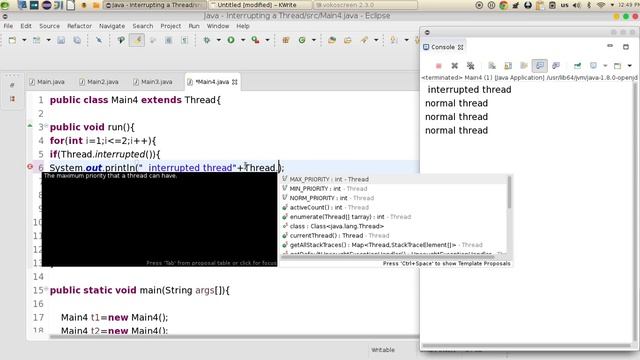This screenshot has width=640, height=360.
Task: Click the New Java Package icon
Action: click(x=286, y=40)
